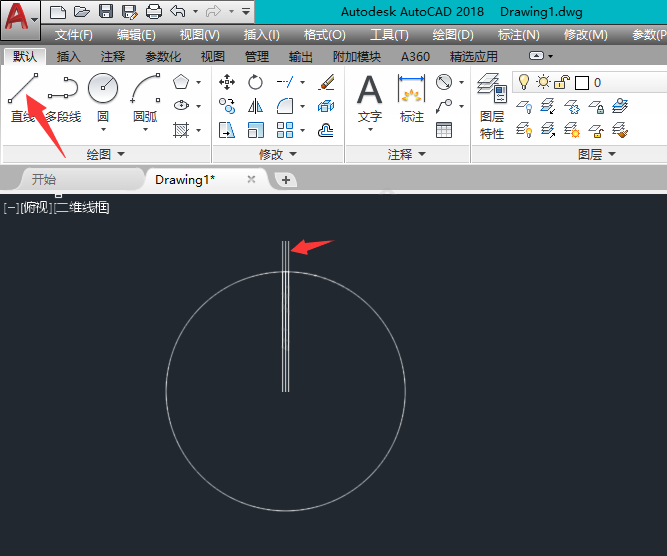Select the Stretch tool
Image resolution: width=667 pixels, height=556 pixels.
click(227, 130)
